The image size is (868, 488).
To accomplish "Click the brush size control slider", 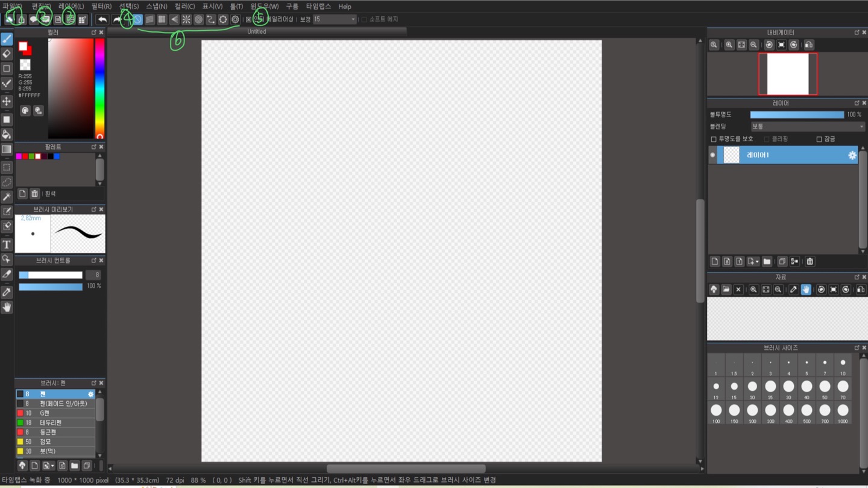I will point(51,275).
